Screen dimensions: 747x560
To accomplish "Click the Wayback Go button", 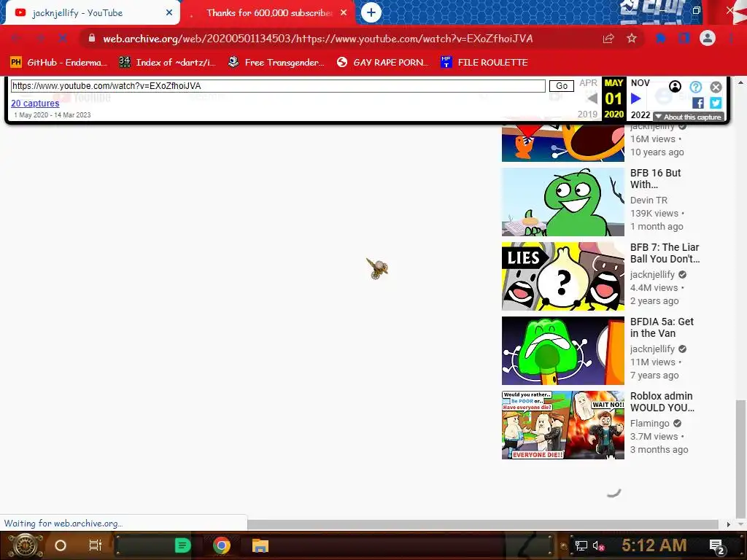I will 562,86.
